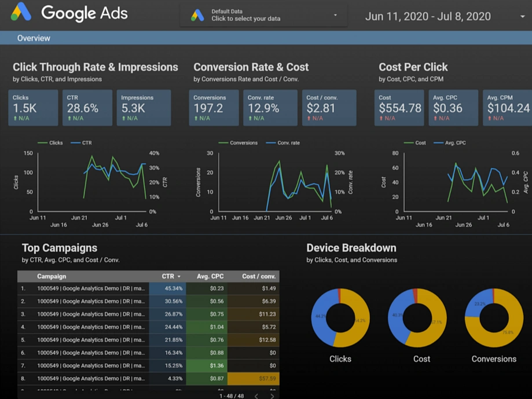Click the Impressions 5.3K scorecard

pyautogui.click(x=144, y=108)
